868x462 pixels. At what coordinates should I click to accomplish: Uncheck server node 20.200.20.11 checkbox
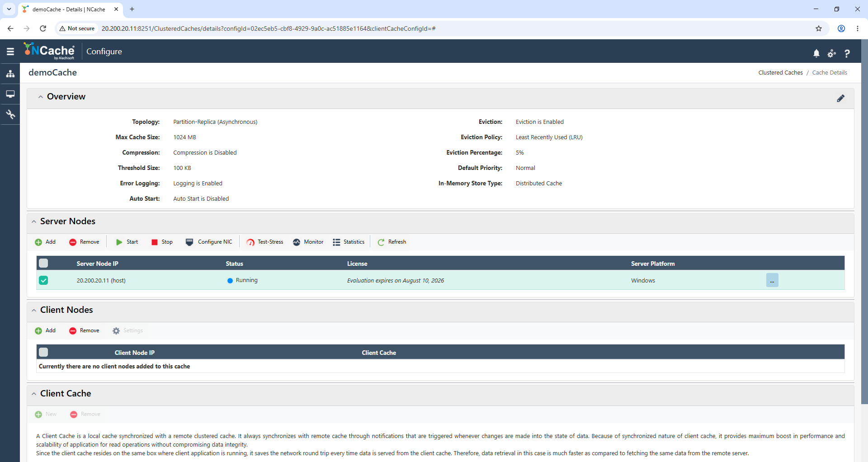click(43, 280)
